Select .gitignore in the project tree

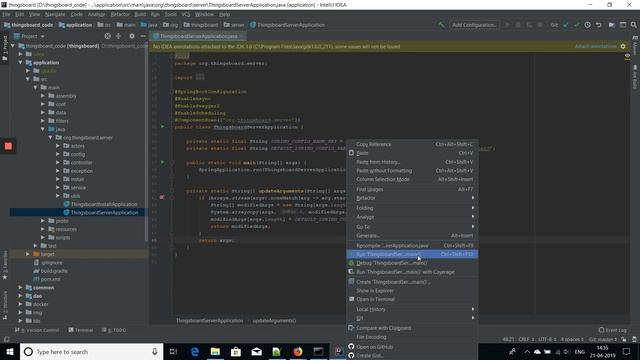51,263
